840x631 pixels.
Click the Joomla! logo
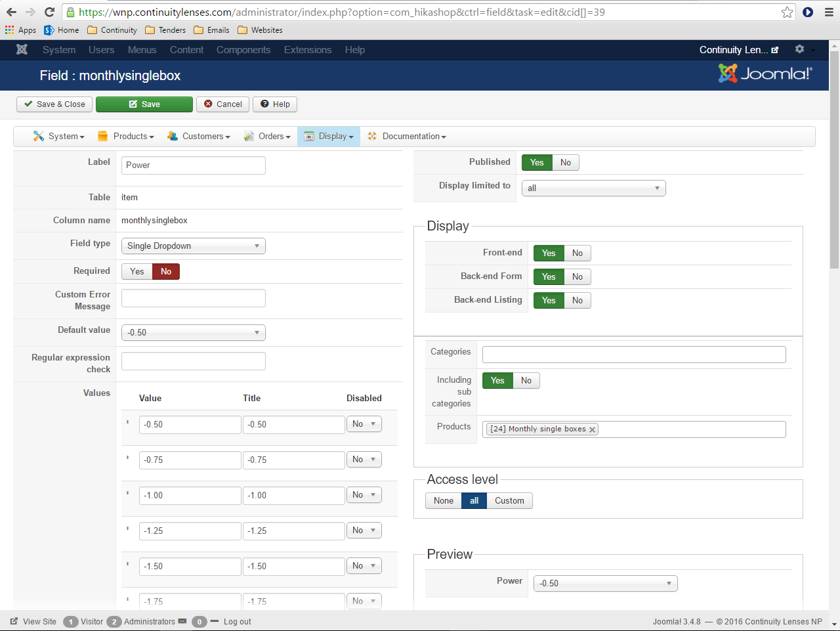point(765,74)
